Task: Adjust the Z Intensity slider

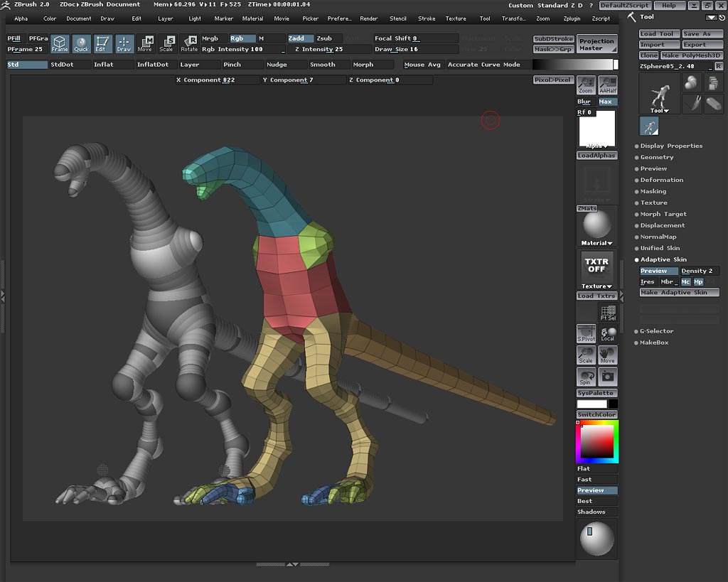Action: click(x=329, y=49)
